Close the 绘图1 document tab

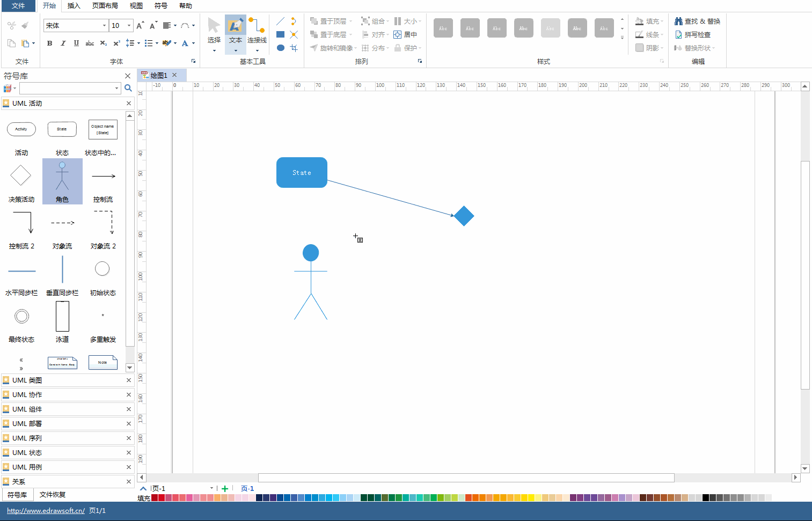174,75
